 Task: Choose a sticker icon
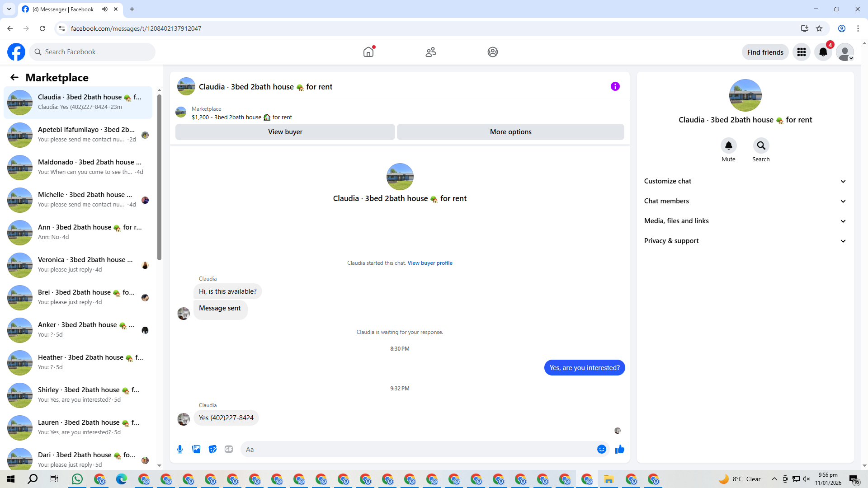[x=212, y=449]
